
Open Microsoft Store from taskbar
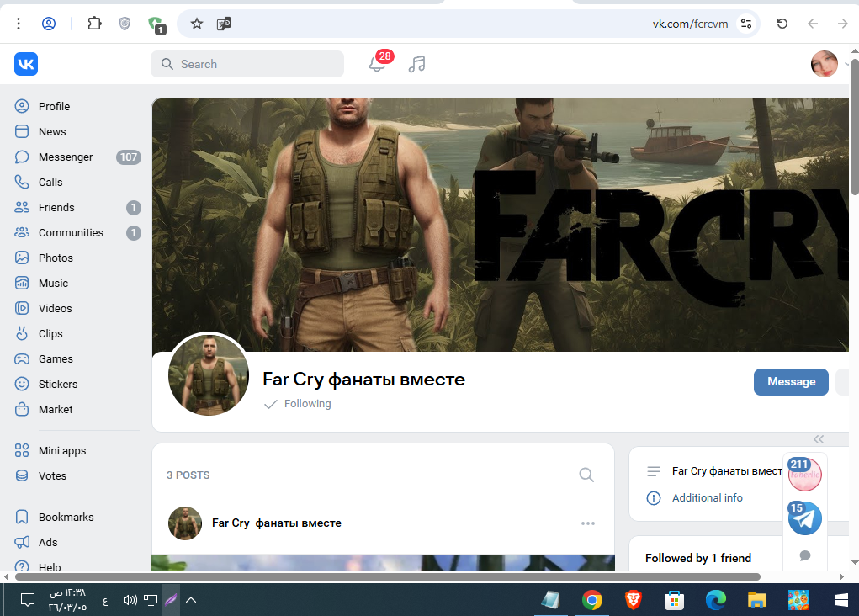click(674, 600)
